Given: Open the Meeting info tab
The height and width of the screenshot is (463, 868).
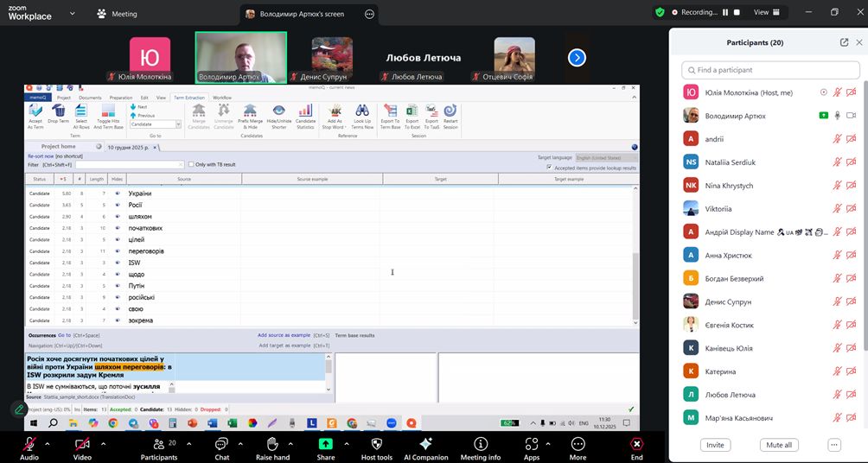Looking at the screenshot, I should 480,444.
